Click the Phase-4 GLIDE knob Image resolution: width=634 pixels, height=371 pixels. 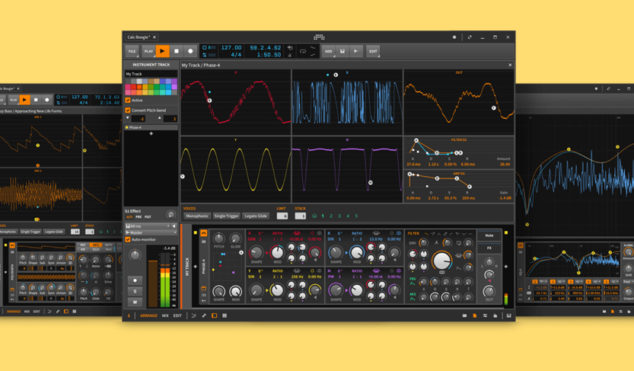pyautogui.click(x=235, y=238)
